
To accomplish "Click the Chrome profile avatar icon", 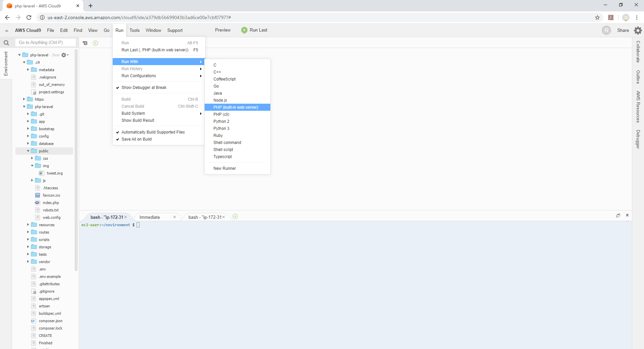I will click(626, 17).
